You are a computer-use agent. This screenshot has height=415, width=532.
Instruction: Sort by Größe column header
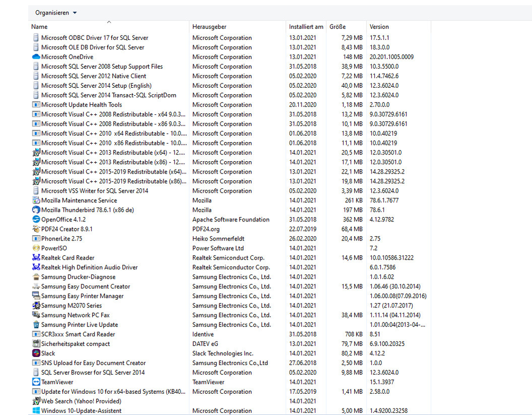(x=337, y=27)
